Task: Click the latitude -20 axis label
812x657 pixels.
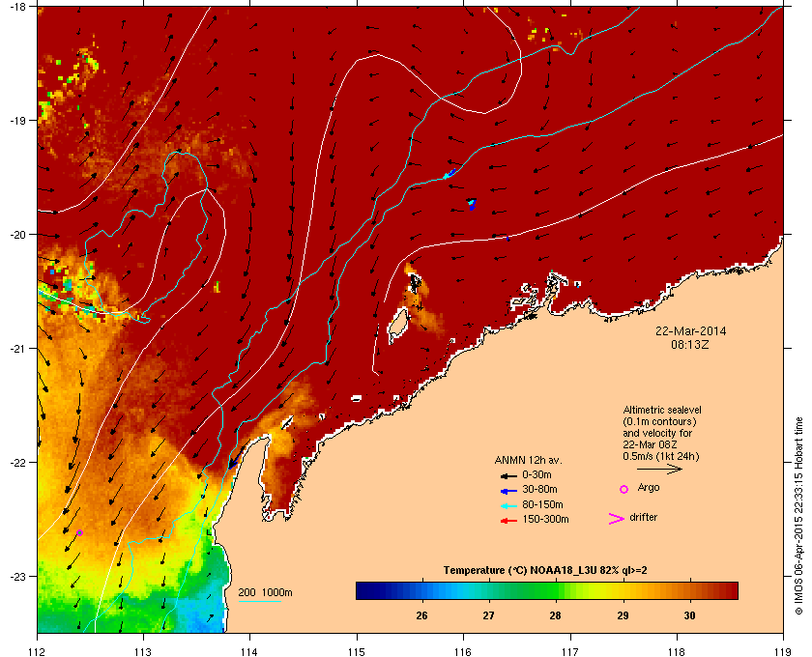Action: 17,235
